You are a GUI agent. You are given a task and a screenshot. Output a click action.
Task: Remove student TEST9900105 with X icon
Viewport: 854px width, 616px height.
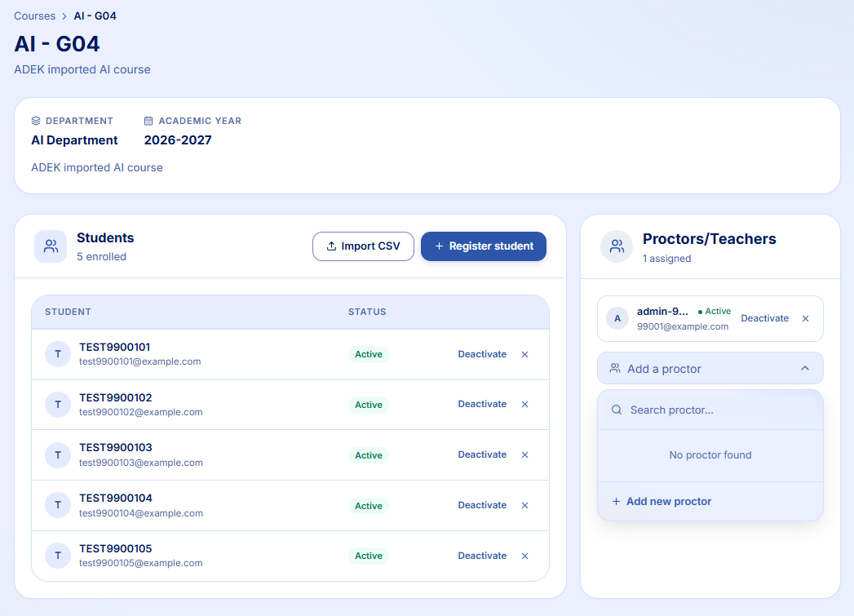pyautogui.click(x=525, y=556)
